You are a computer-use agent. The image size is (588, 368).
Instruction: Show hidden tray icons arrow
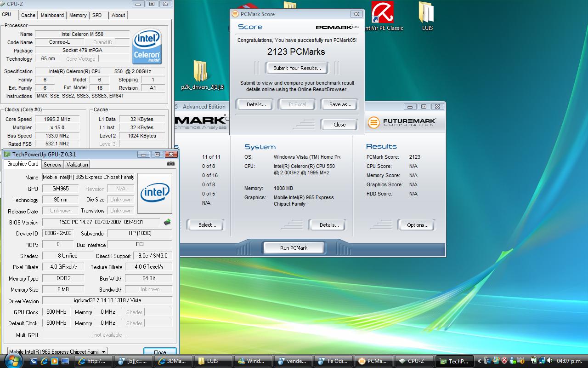[479, 361]
